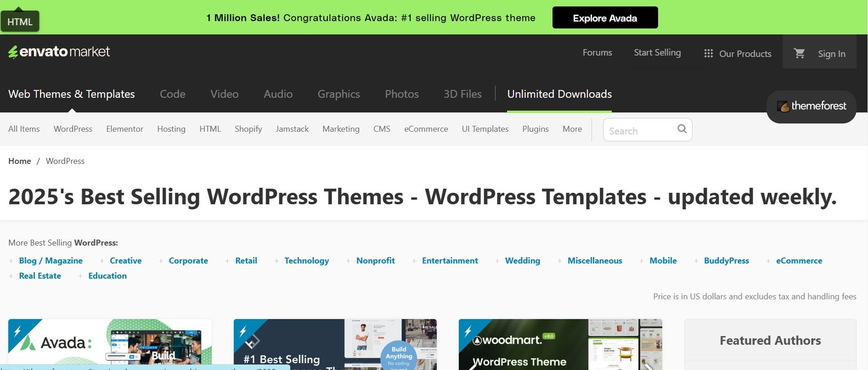Open the Shopify category menu

pyautogui.click(x=248, y=129)
